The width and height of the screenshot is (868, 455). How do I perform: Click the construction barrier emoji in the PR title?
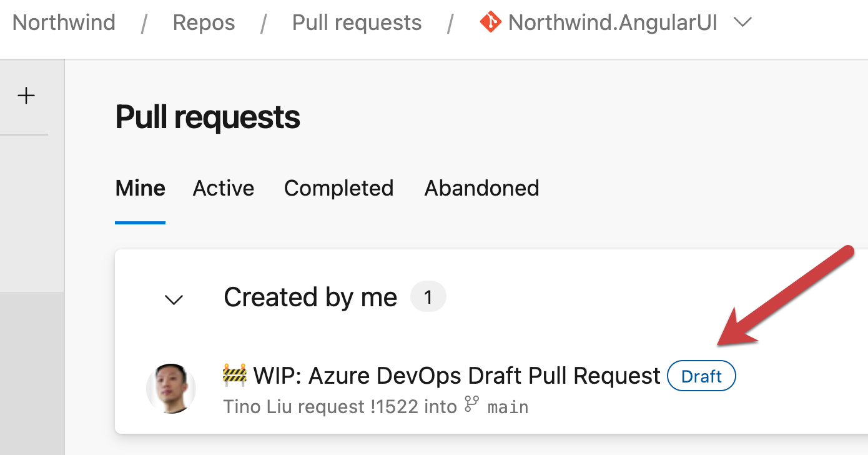pyautogui.click(x=235, y=376)
